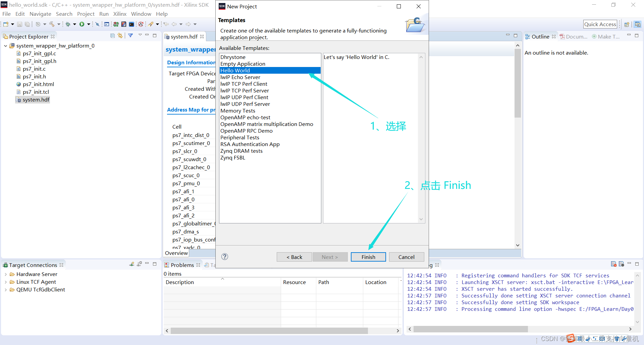Click the green Run toolbar icon
The width and height of the screenshot is (644, 345).
click(x=82, y=24)
